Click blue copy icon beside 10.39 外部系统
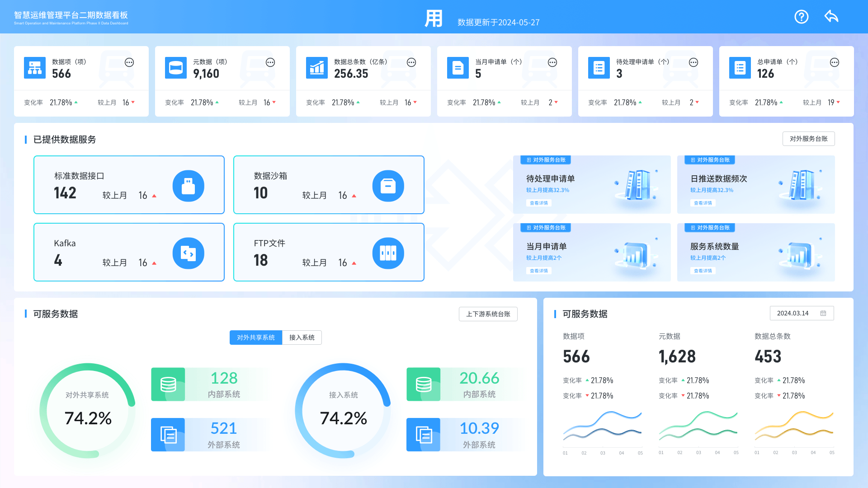The height and width of the screenshot is (488, 868). click(424, 435)
